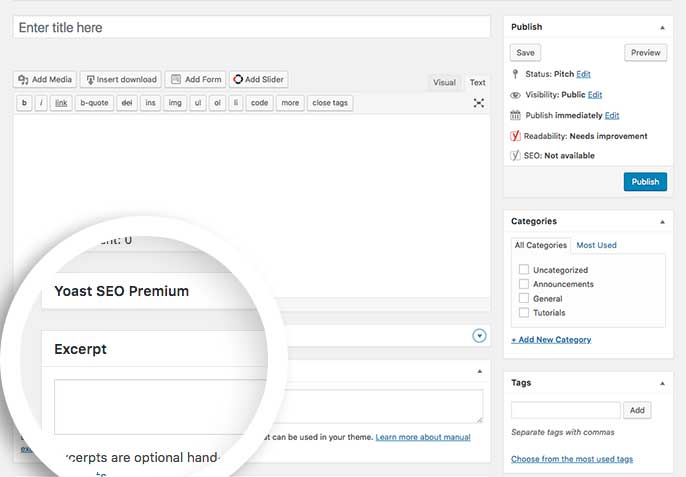686x477 pixels.
Task: Open Choose from the most used tags
Action: coord(572,459)
